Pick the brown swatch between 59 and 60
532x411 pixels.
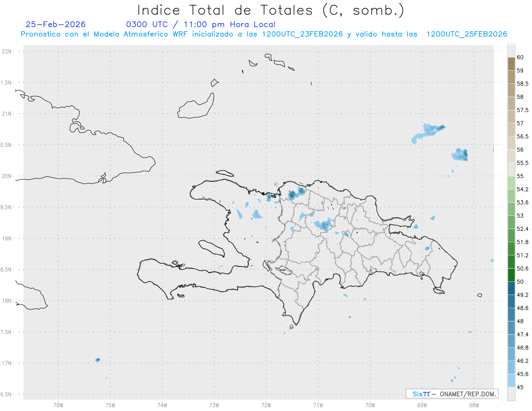tap(511, 64)
